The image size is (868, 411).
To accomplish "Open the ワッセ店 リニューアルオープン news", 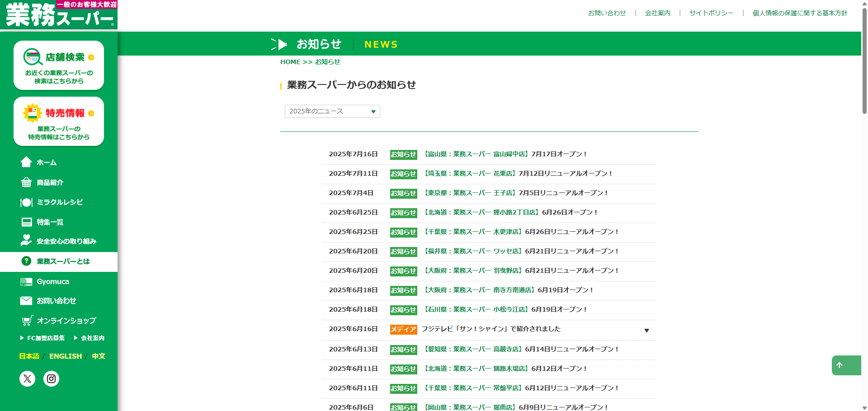I will [x=521, y=251].
